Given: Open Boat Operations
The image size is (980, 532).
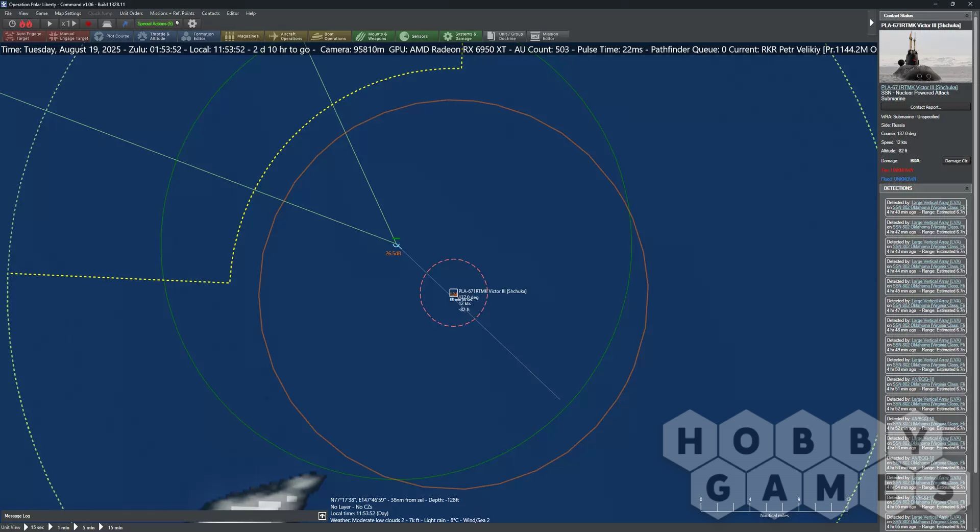Looking at the screenshot, I should (x=330, y=36).
